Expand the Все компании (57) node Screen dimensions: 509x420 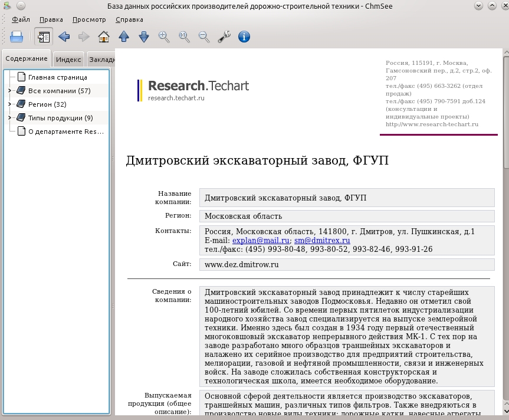pos(9,91)
